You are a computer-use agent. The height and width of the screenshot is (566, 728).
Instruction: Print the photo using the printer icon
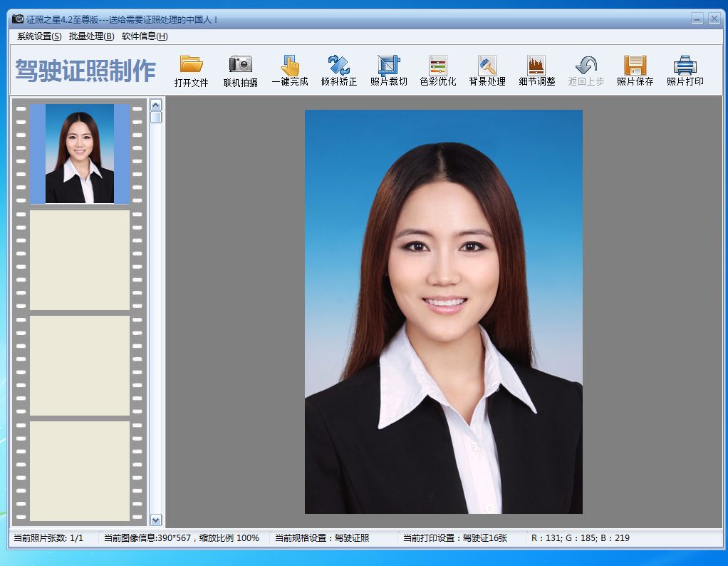[685, 65]
